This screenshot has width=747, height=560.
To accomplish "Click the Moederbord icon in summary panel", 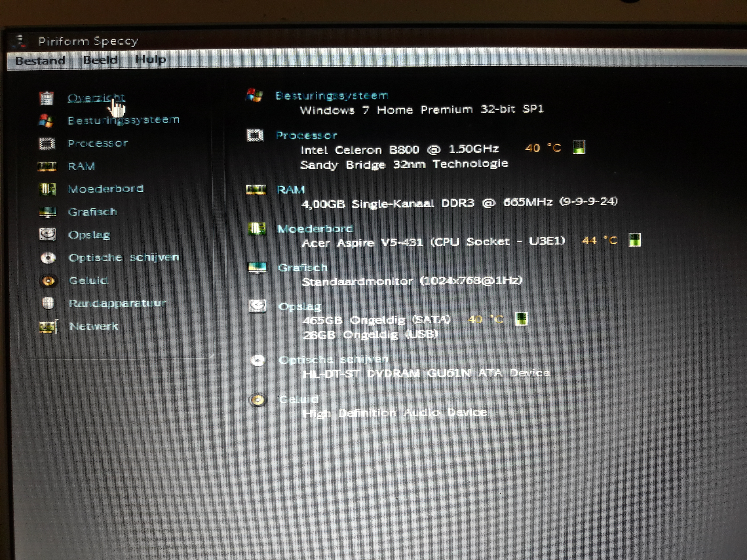I will pos(257,228).
